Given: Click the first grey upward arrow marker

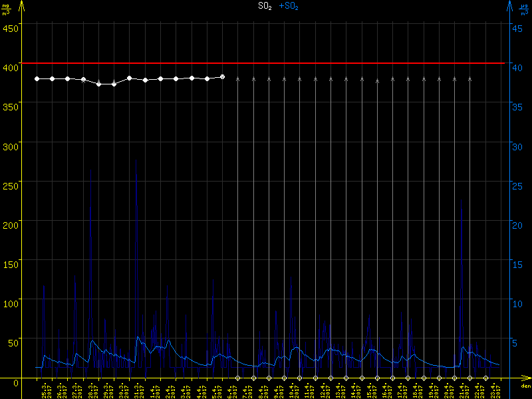Looking at the screenshot, I should pos(238,79).
